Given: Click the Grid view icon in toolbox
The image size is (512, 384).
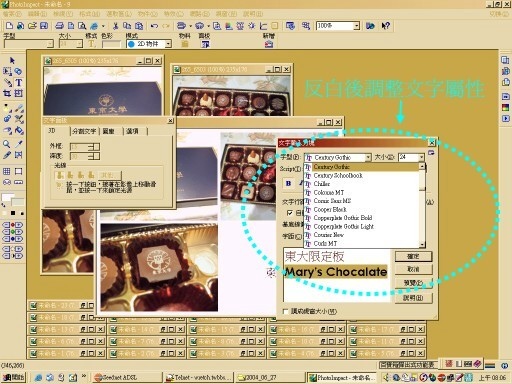Looking at the screenshot, I should click(x=6, y=171).
